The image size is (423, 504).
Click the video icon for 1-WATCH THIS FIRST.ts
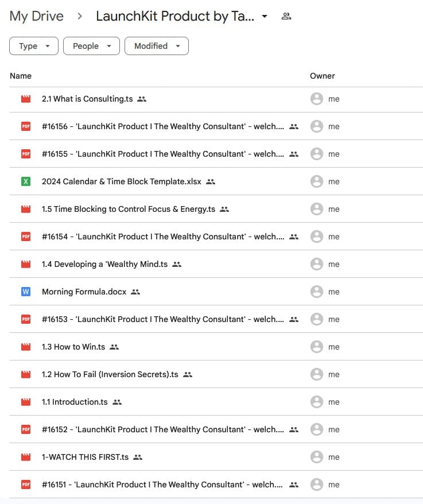(25, 457)
